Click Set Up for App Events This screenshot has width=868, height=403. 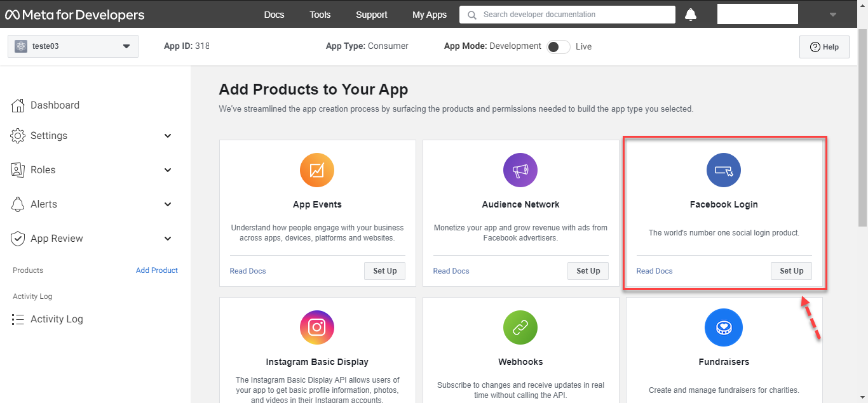click(x=385, y=271)
